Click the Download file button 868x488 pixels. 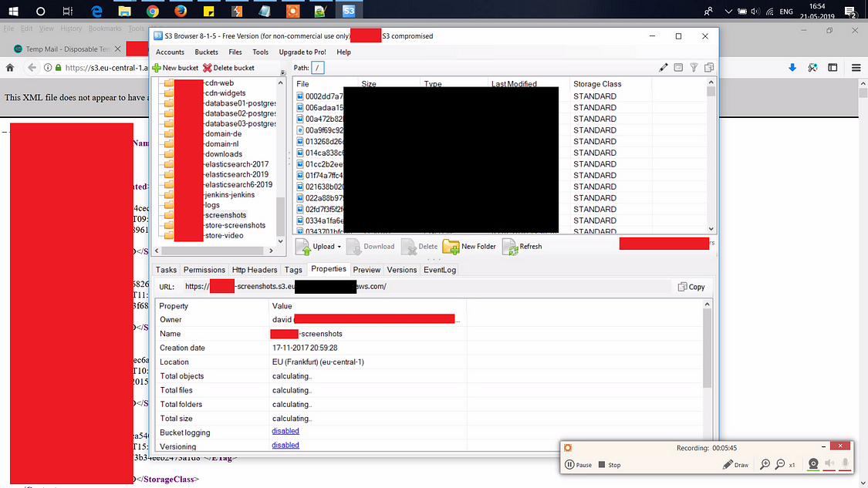coord(371,247)
